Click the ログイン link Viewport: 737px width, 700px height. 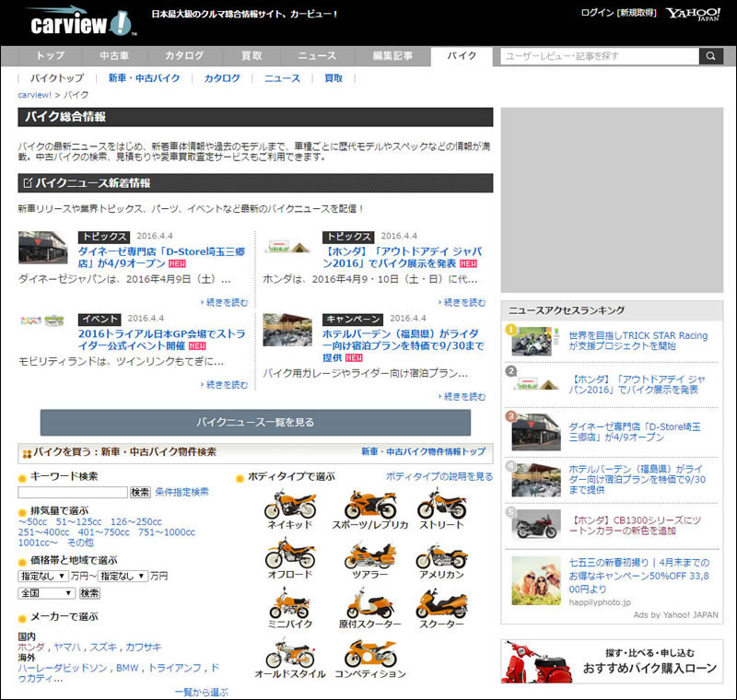coord(597,13)
